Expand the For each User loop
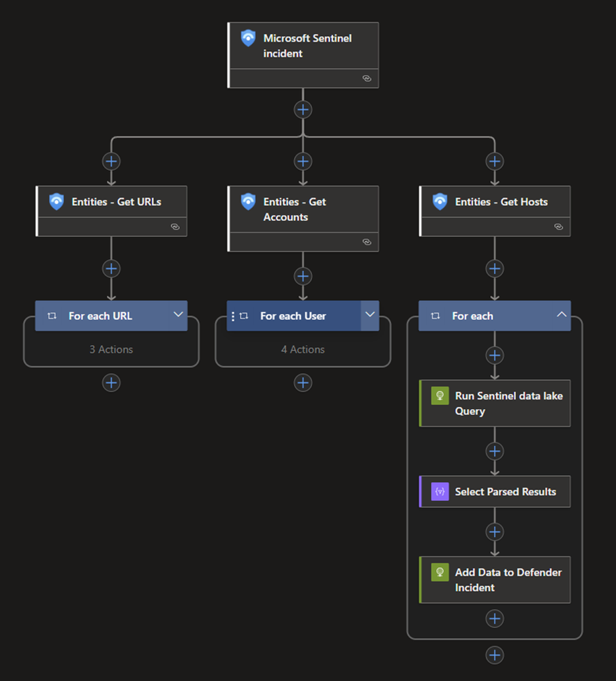 point(370,314)
